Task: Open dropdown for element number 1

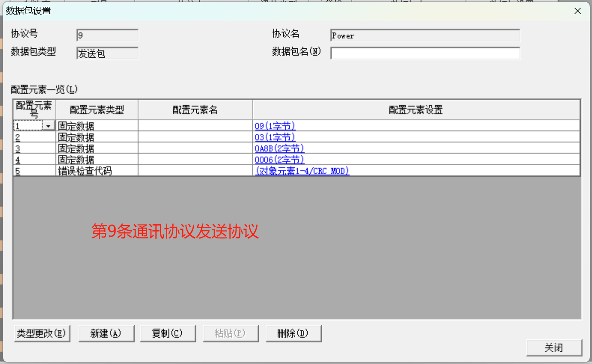Action: coord(48,126)
